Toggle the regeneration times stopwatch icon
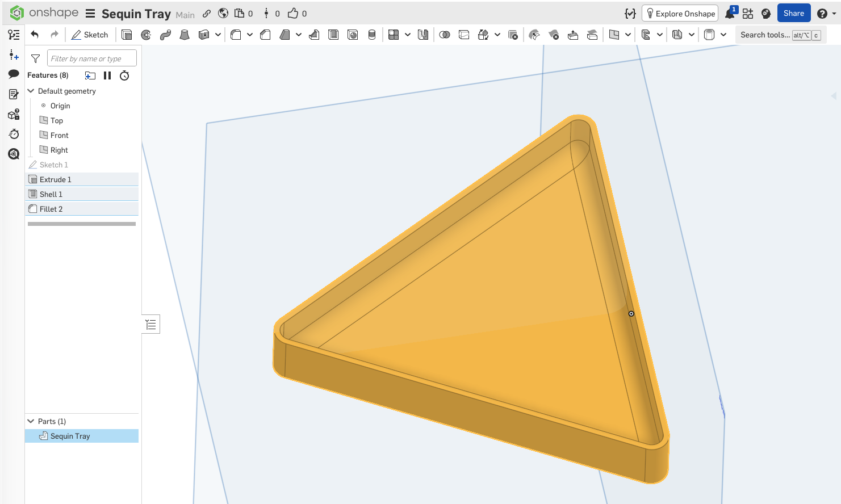Image resolution: width=841 pixels, height=504 pixels. coord(124,75)
